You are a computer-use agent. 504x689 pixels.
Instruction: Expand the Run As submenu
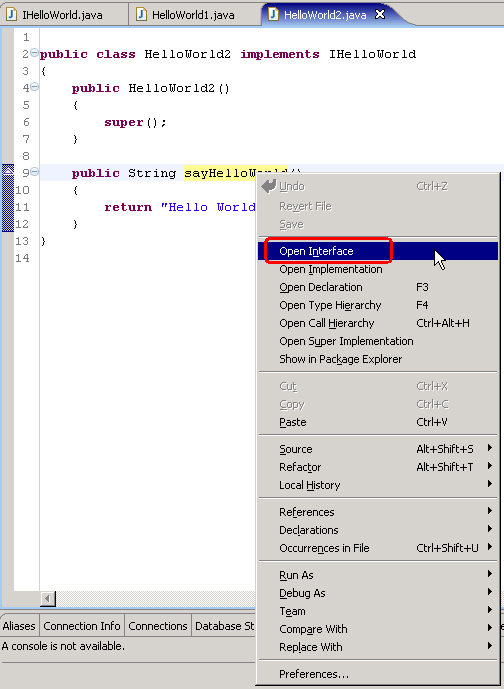tap(378, 575)
